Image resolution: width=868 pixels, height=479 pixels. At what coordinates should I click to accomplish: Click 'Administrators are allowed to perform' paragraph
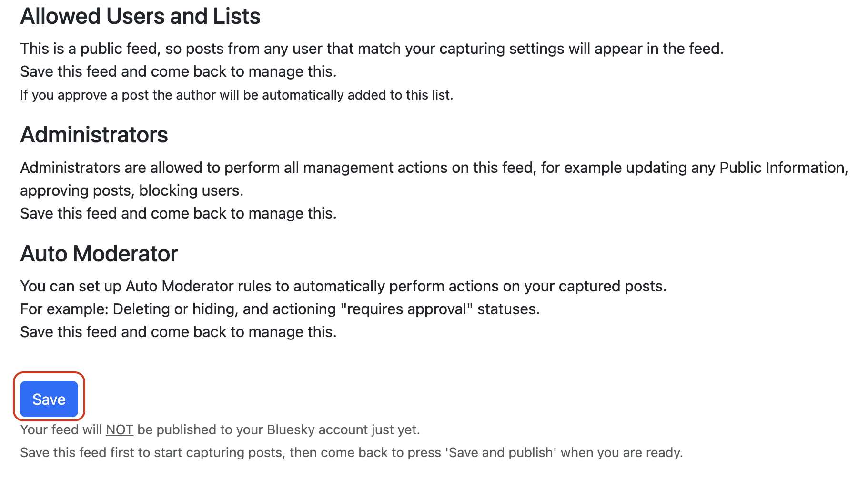[434, 179]
